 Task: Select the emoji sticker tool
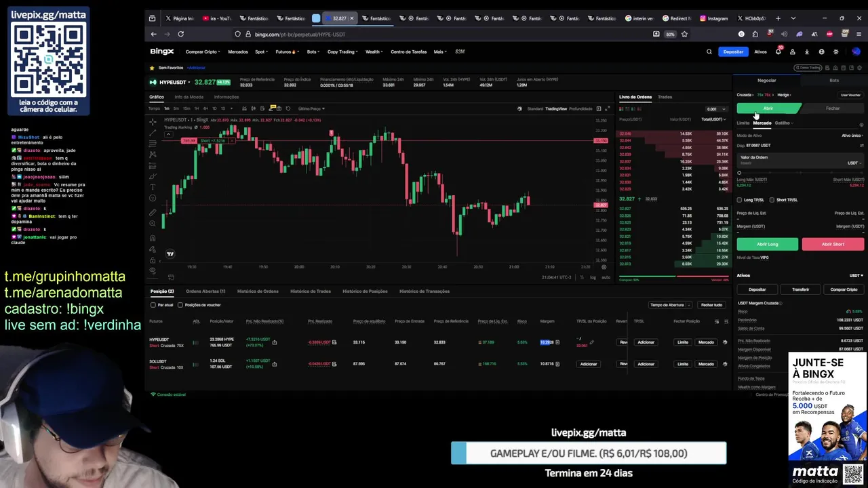(153, 198)
